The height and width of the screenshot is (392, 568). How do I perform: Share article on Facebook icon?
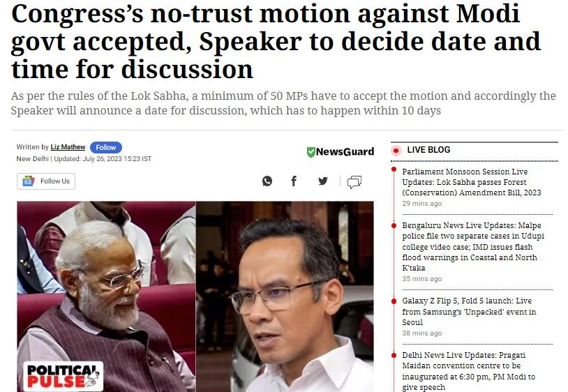click(x=294, y=181)
